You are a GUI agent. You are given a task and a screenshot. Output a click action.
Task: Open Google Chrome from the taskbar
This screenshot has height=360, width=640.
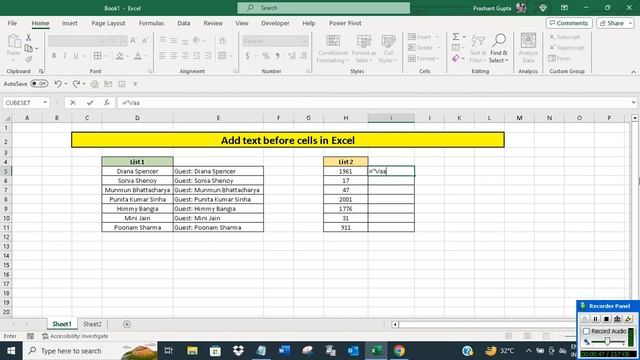(x=399, y=351)
